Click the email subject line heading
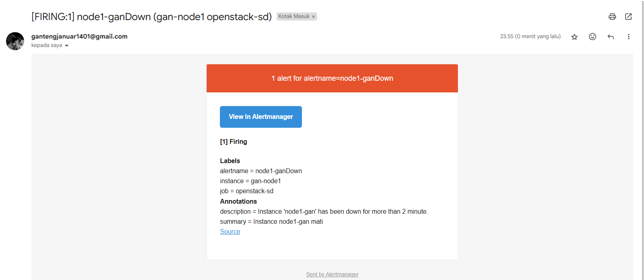The width and height of the screenshot is (644, 280). [x=152, y=17]
